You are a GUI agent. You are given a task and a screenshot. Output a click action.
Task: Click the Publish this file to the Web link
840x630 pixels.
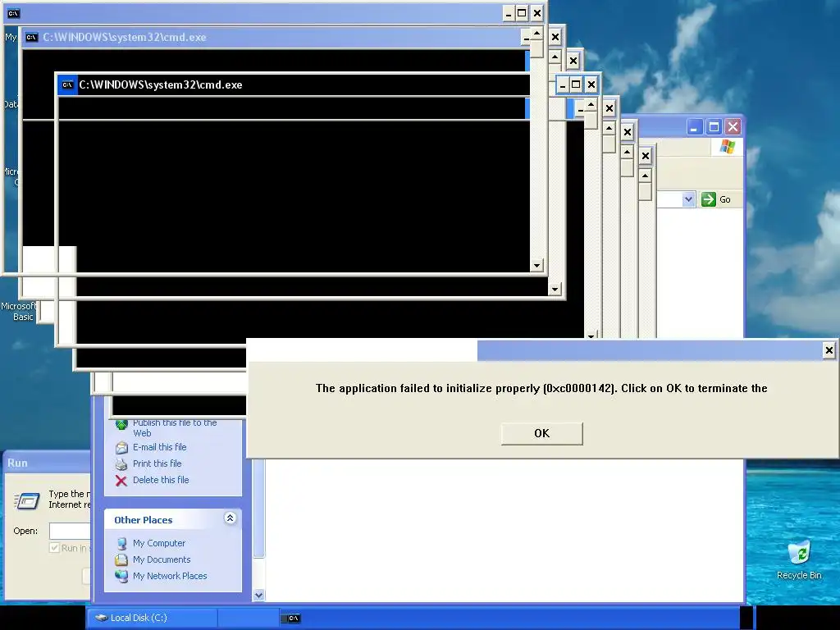(175, 427)
